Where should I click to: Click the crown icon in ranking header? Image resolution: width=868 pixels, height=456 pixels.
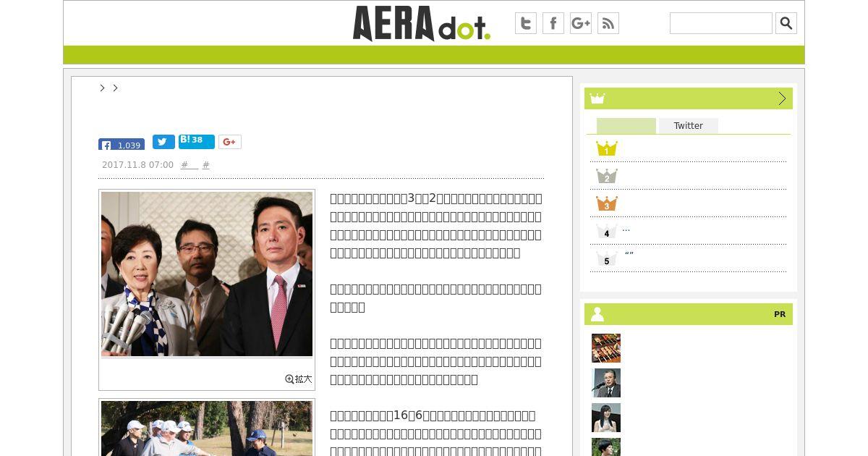point(597,98)
